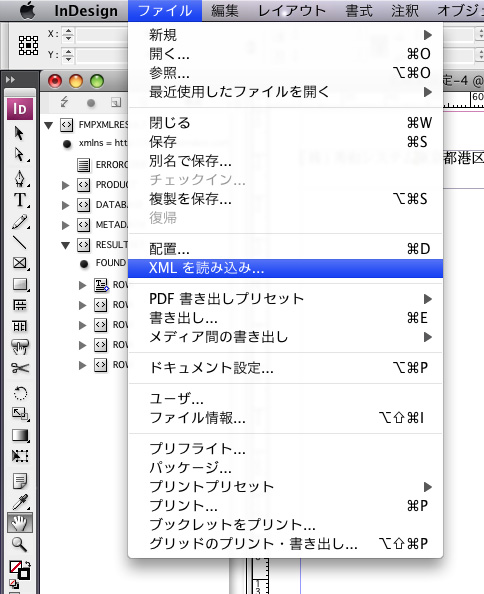Select the ERRORCODE element row
484x594 pixels.
(x=102, y=165)
